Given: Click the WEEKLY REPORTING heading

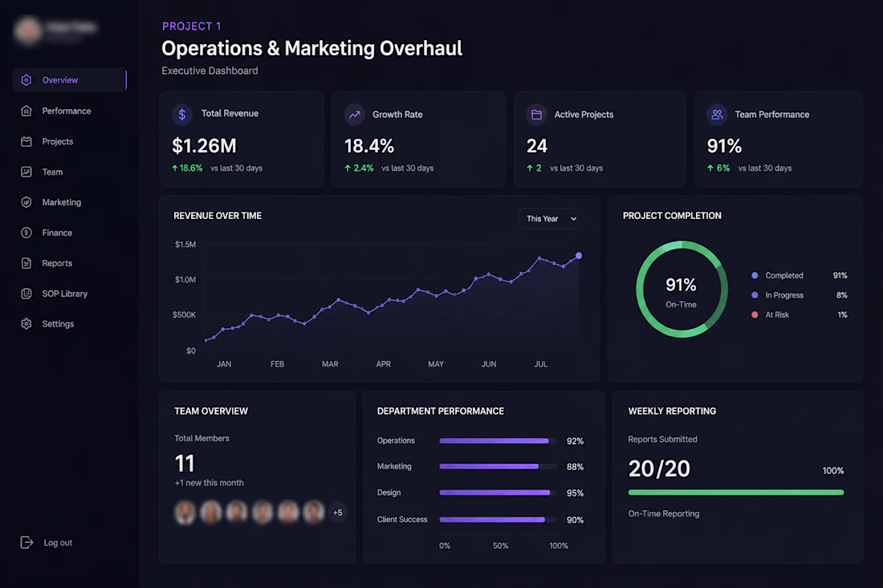Looking at the screenshot, I should [672, 411].
